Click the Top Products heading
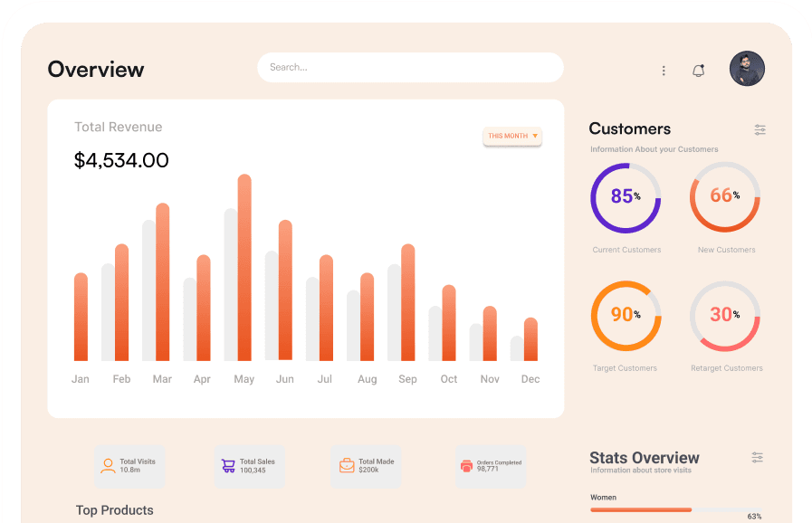 (x=115, y=510)
